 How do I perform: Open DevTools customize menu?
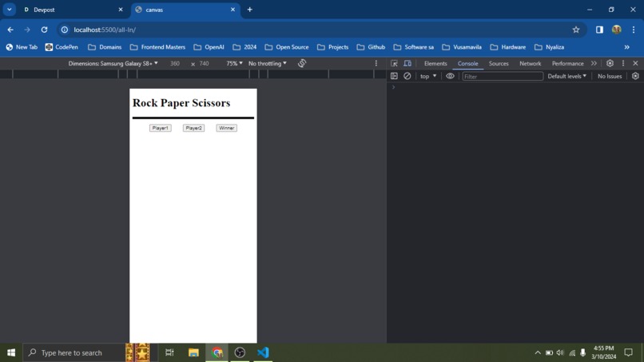[622, 63]
